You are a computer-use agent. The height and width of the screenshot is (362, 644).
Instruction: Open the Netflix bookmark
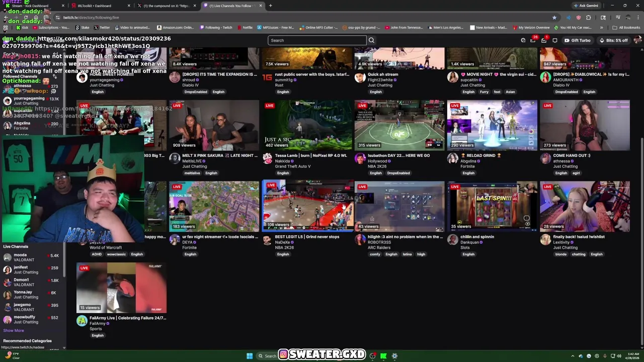pos(245,28)
